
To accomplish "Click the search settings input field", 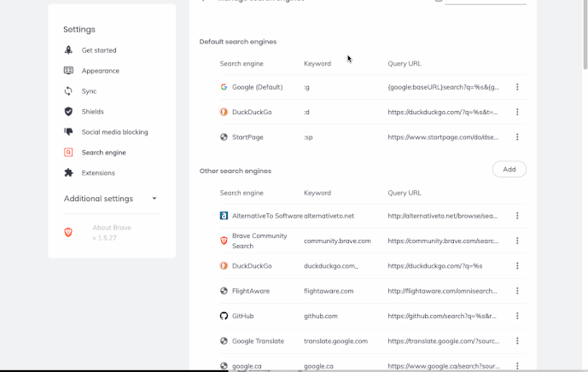I will [x=486, y=2].
